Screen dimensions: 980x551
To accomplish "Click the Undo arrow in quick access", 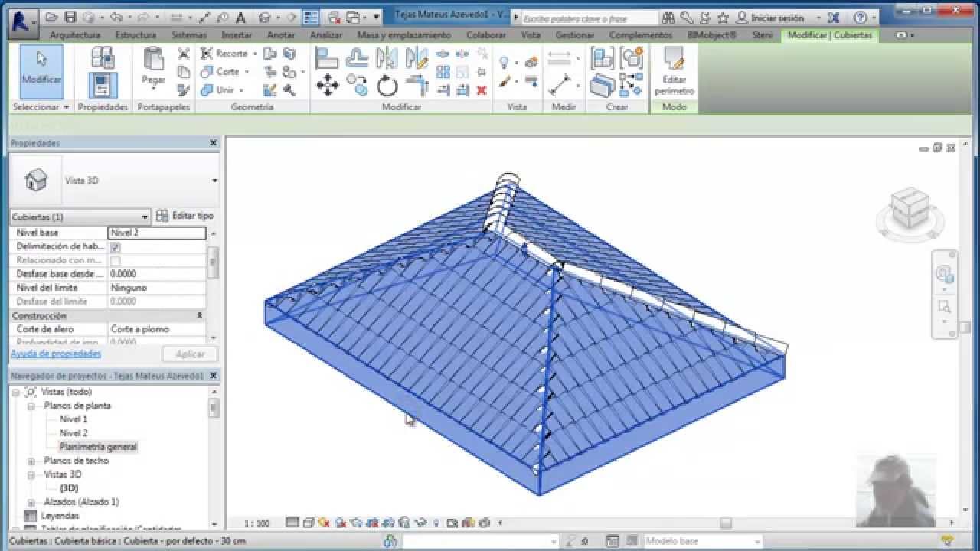I will (116, 17).
